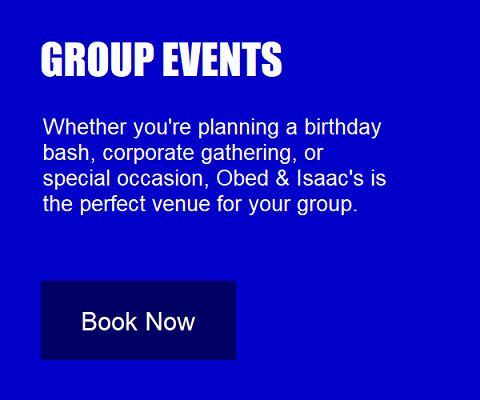Click the word Book inside the button
480x400 pixels.
click(110, 321)
